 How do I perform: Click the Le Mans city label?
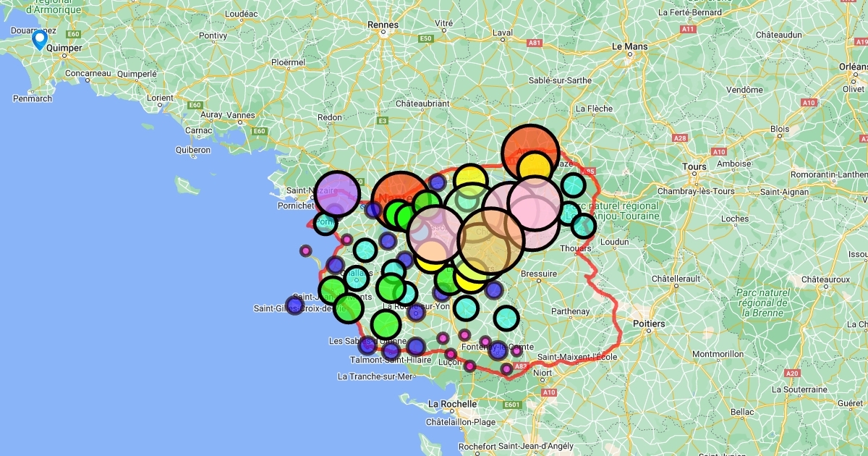click(x=629, y=46)
